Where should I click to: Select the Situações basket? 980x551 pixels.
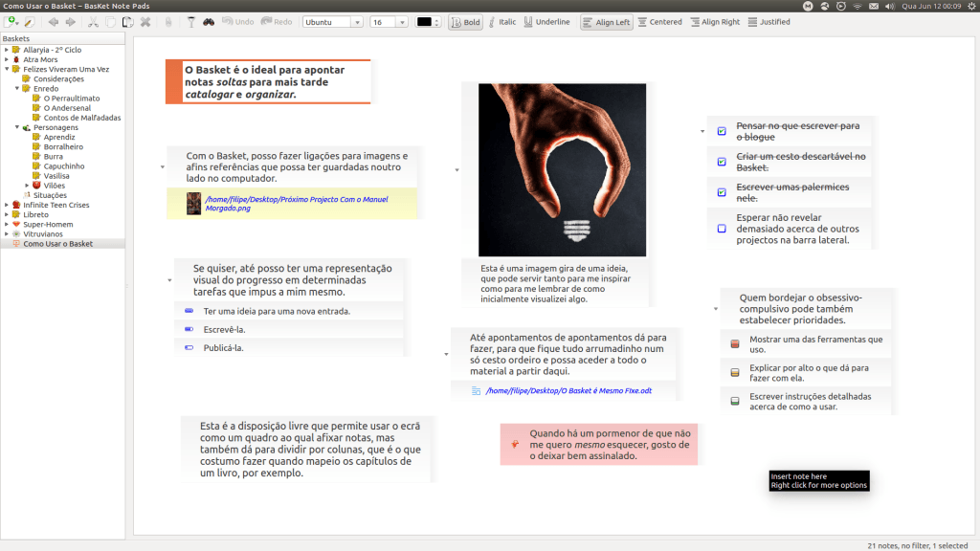coord(50,195)
